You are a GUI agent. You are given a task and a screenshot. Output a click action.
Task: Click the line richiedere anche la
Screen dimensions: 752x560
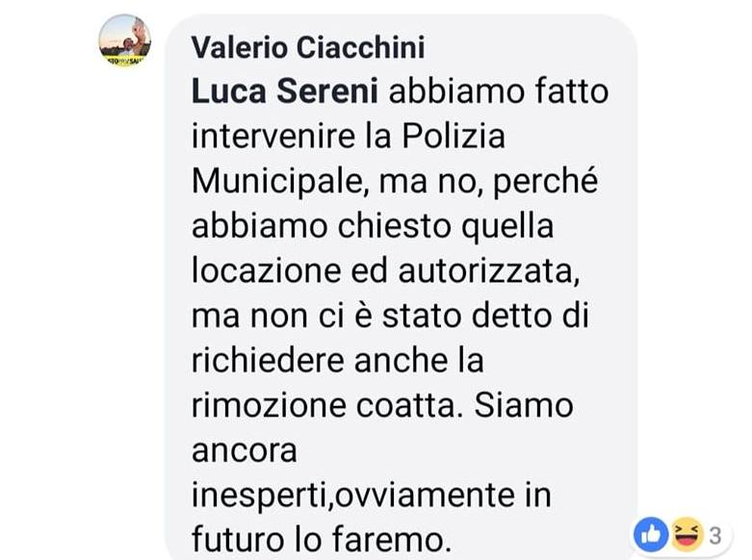338,361
